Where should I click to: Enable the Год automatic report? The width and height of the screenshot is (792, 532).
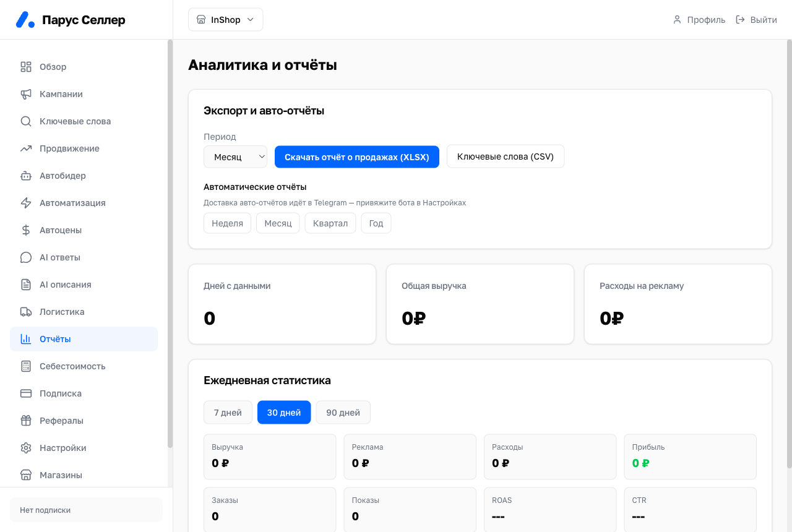376,223
